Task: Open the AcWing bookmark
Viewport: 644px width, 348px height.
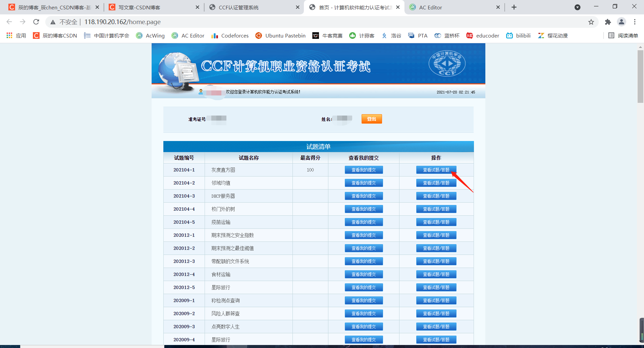Action: (150, 36)
